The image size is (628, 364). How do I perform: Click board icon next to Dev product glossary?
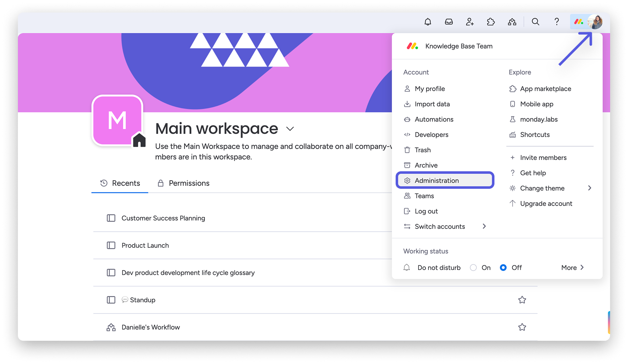point(111,272)
